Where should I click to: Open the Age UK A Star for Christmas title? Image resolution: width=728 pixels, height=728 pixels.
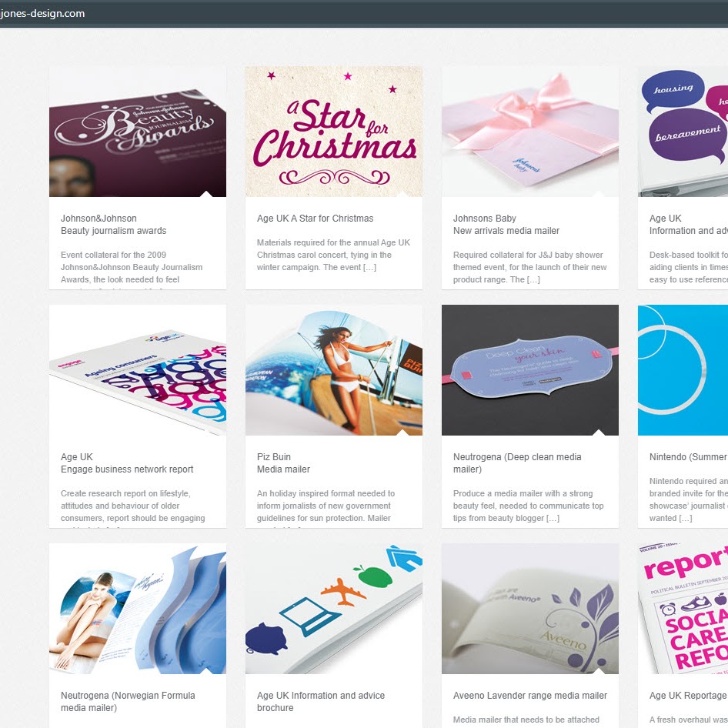[x=315, y=219]
